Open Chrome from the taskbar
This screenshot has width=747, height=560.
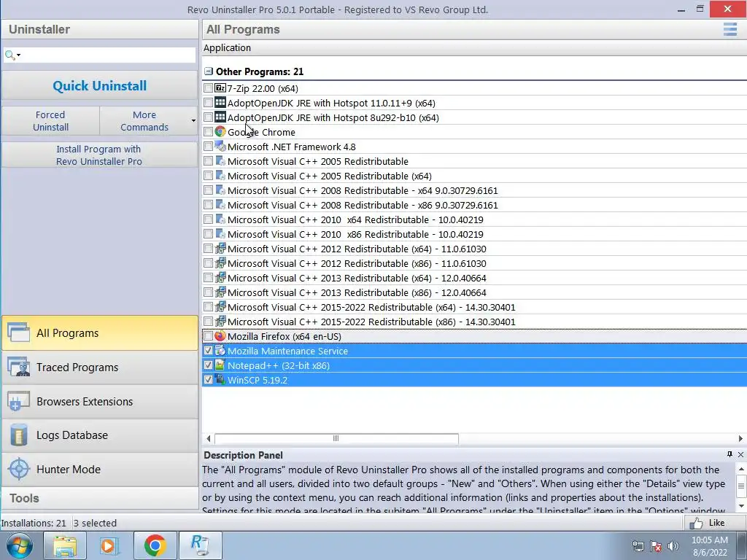[x=155, y=545]
